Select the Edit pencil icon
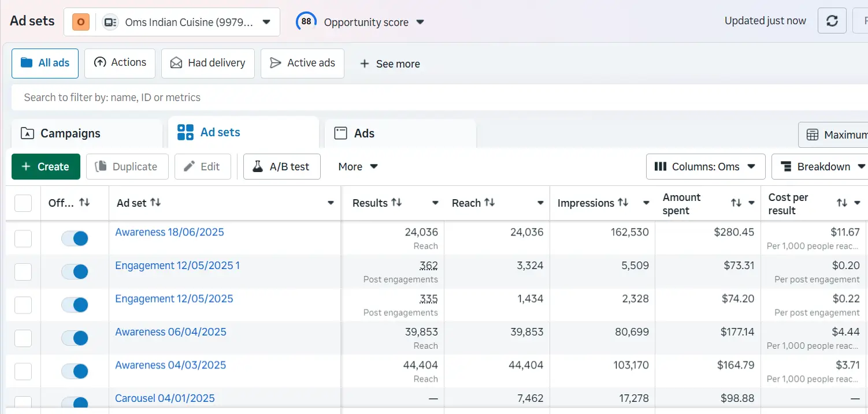This screenshot has height=414, width=868. pyautogui.click(x=187, y=166)
